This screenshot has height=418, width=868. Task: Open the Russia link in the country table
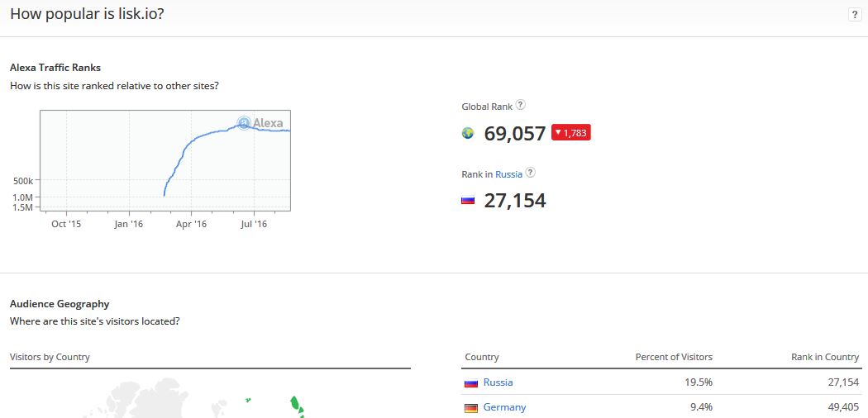tap(498, 382)
